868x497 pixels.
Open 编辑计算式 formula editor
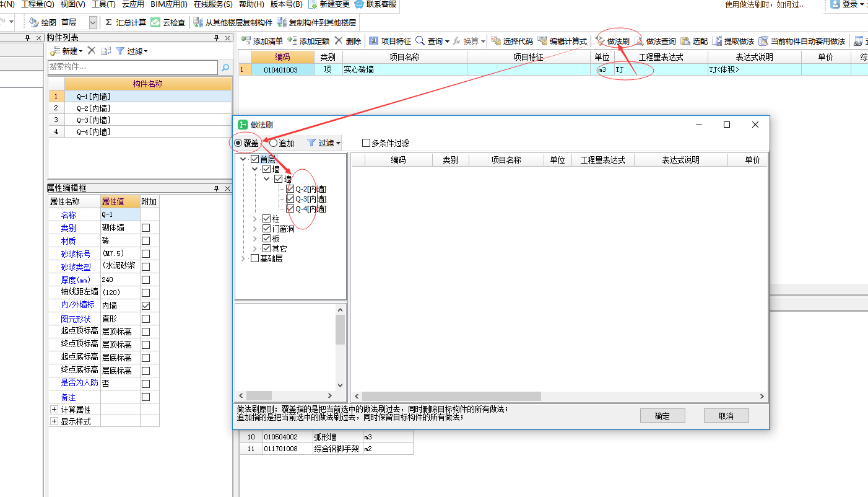point(562,41)
